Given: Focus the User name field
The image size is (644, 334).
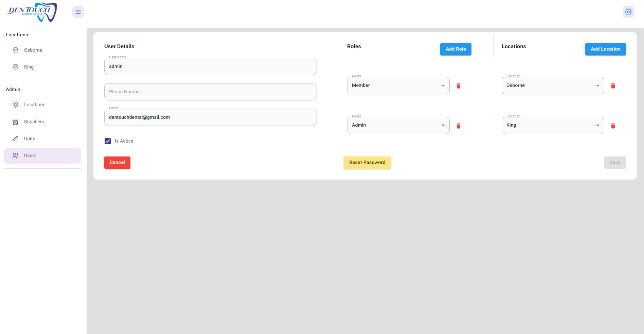Looking at the screenshot, I should point(211,67).
